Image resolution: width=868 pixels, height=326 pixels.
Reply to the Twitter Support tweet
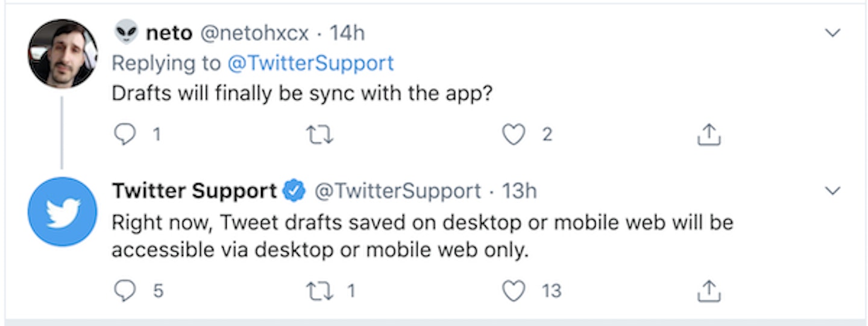pyautogui.click(x=125, y=292)
